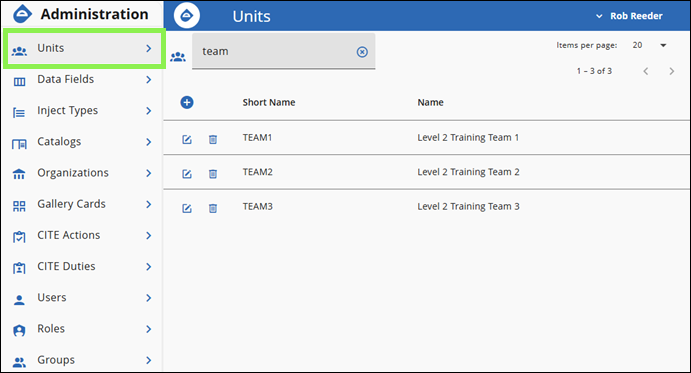Expand the Roles chevron
The height and width of the screenshot is (373, 691).
(x=149, y=329)
